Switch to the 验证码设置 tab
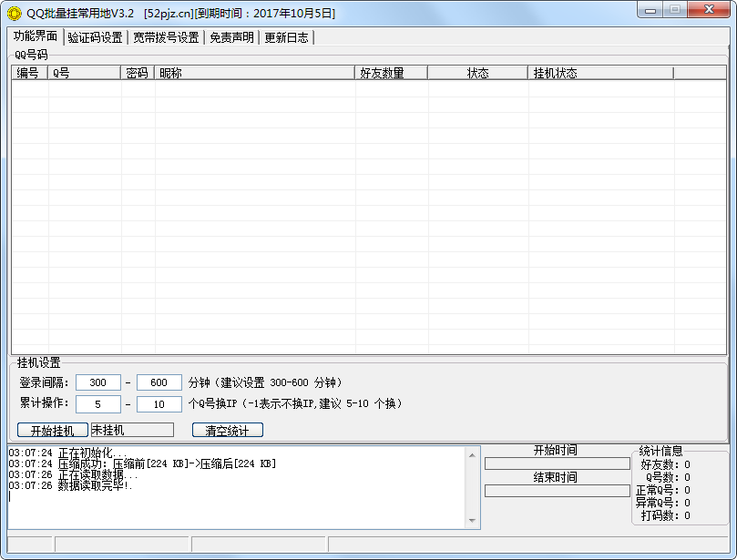 pos(95,37)
